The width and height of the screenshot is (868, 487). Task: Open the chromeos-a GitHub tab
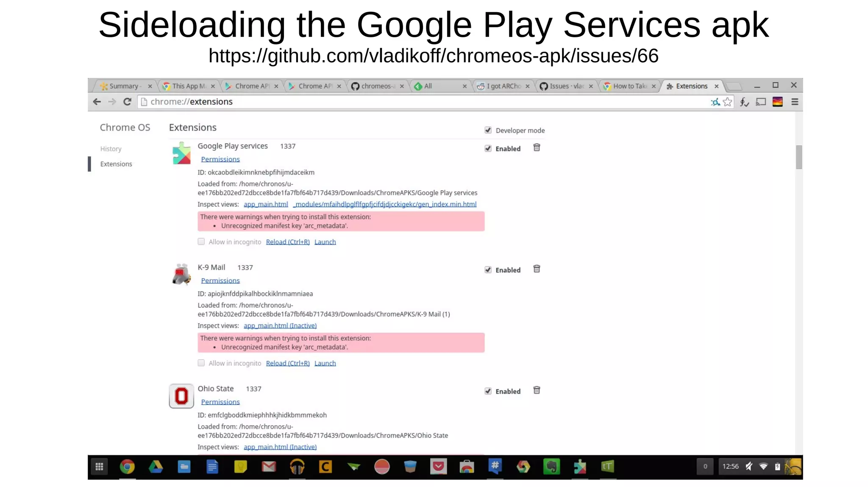(378, 86)
